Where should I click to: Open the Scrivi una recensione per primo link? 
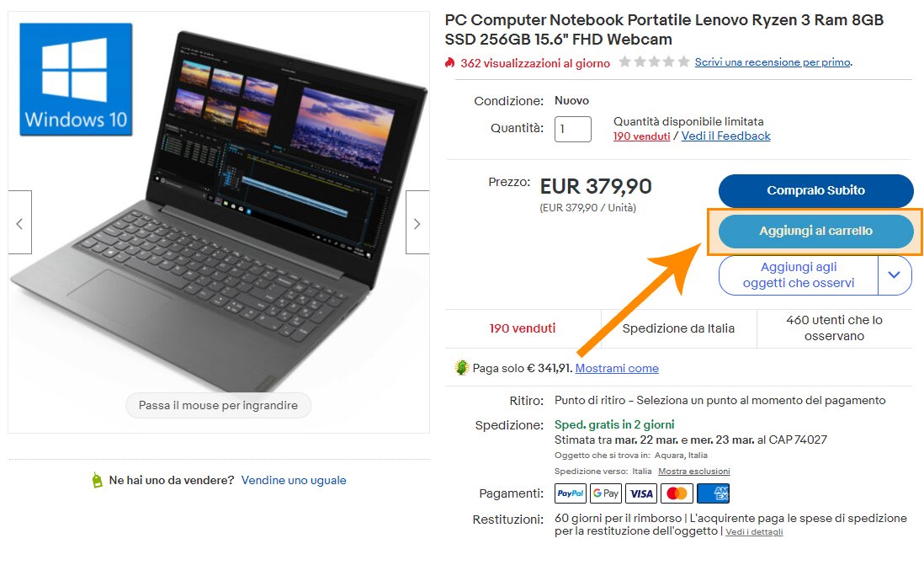coord(773,62)
